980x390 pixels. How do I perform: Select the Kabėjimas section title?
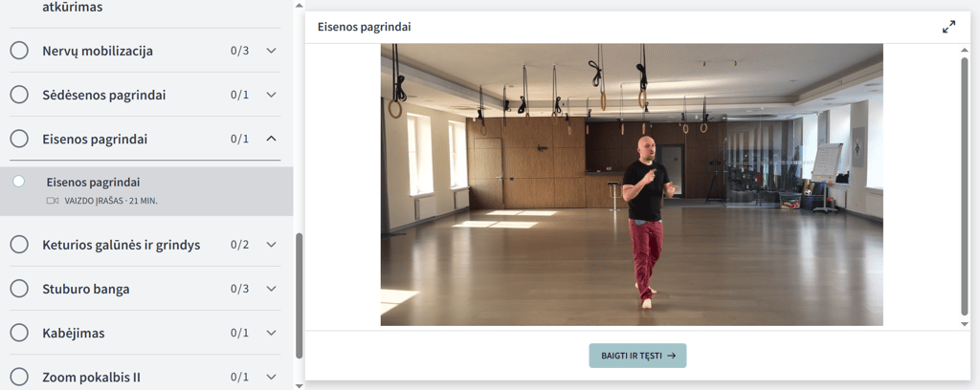pyautogui.click(x=73, y=333)
